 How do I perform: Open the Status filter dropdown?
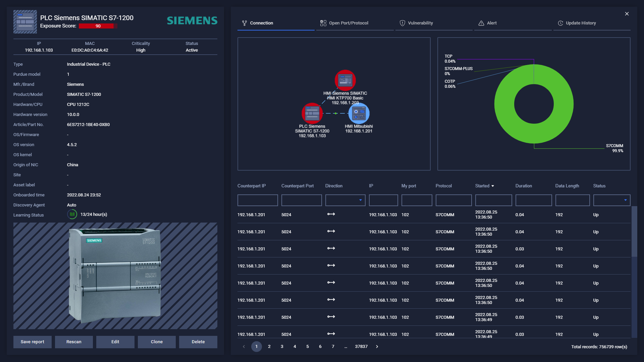612,200
